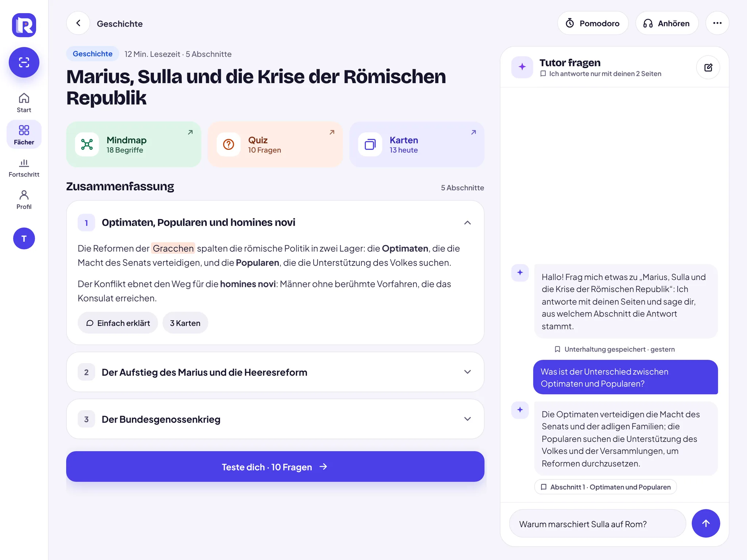
Task: Click the Anhören listen button
Action: tap(667, 23)
